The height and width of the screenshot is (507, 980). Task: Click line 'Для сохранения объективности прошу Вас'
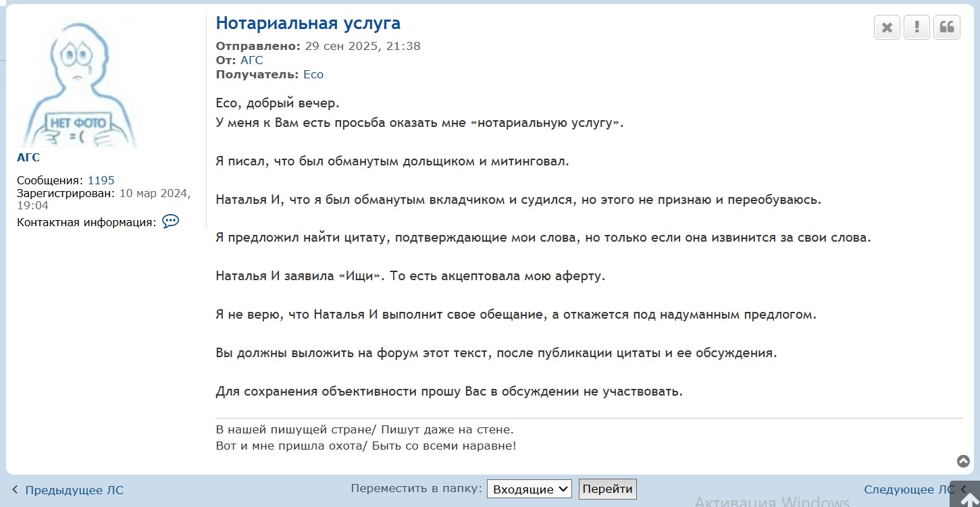coord(449,392)
